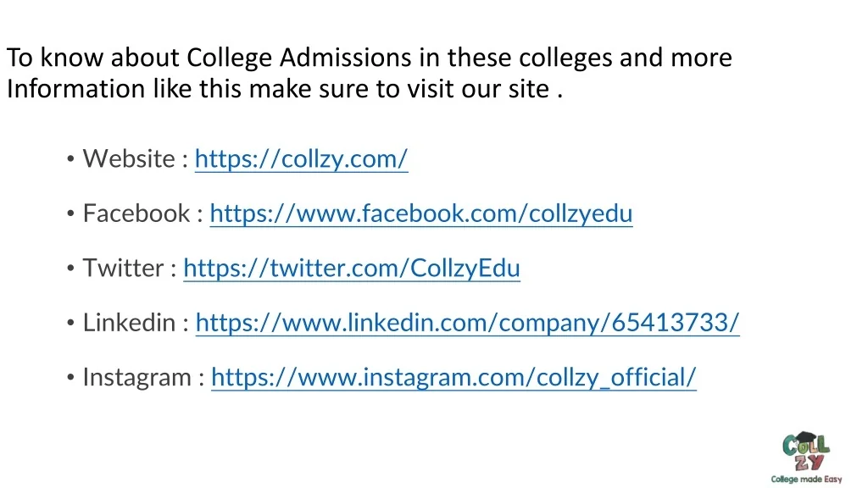The width and height of the screenshot is (868, 488).
Task: Click the Collzy logo graphic
Action: pos(806,452)
